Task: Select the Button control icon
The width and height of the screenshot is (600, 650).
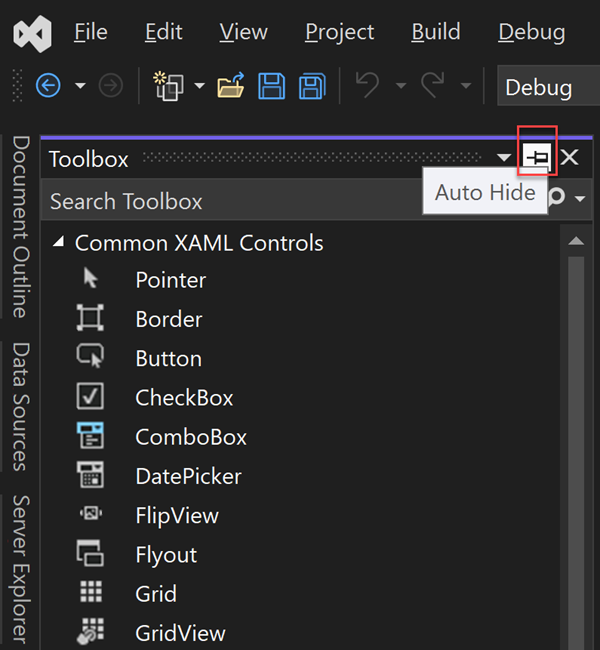Action: pyautogui.click(x=90, y=356)
